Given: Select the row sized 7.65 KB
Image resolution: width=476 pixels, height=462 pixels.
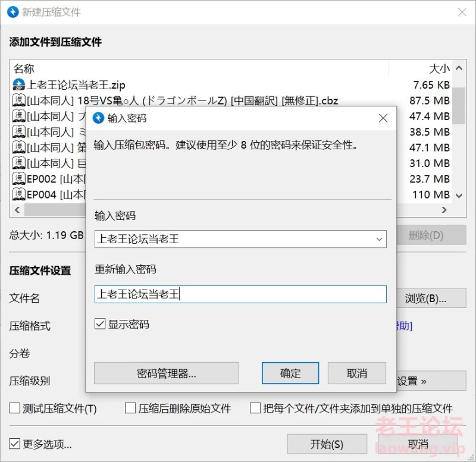Looking at the screenshot, I should point(231,85).
